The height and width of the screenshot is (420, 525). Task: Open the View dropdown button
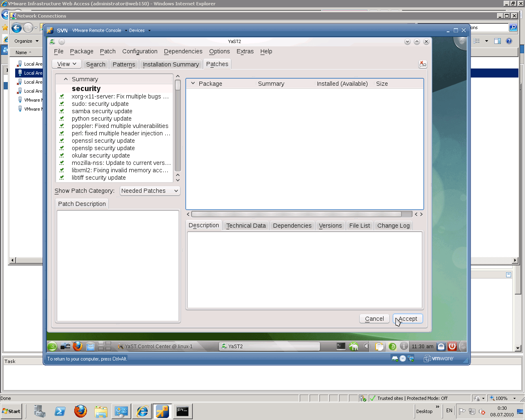point(66,64)
